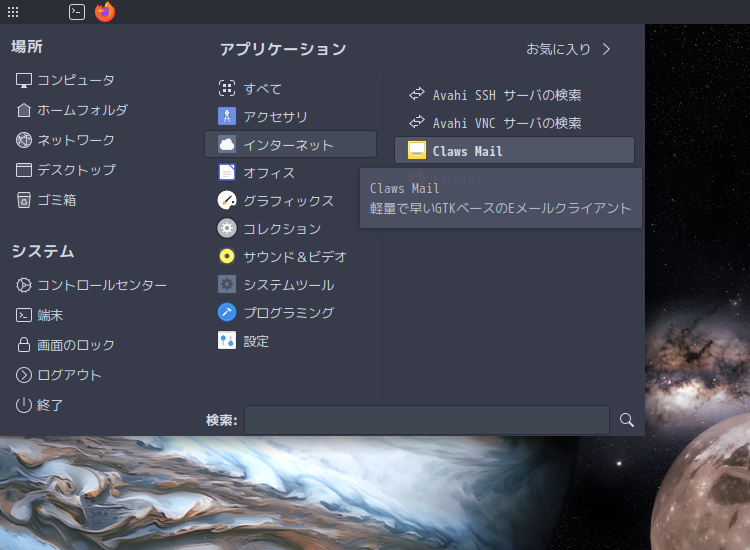Focus the 検索 search input field
This screenshot has width=750, height=550.
coord(427,420)
